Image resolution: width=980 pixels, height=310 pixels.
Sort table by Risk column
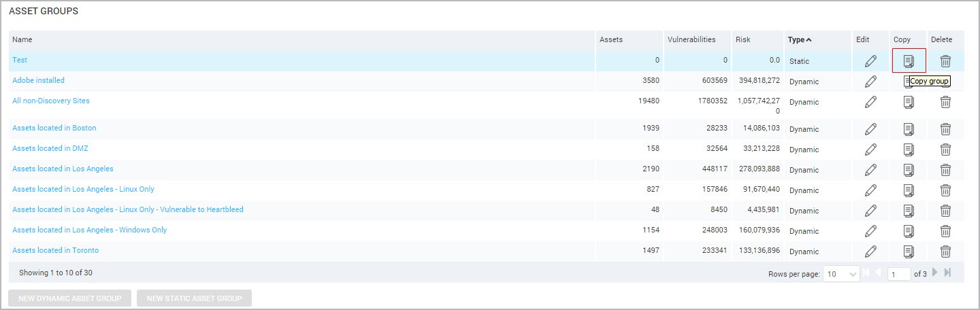[743, 39]
